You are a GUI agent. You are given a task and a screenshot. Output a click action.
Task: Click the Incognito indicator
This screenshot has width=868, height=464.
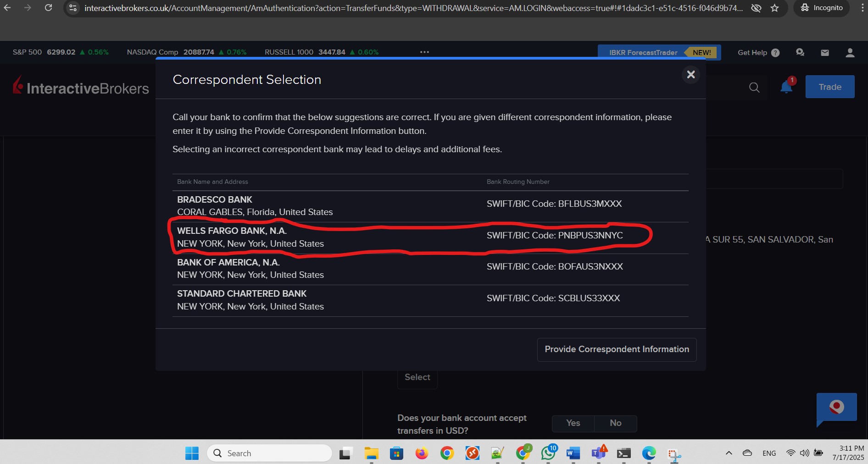[822, 8]
